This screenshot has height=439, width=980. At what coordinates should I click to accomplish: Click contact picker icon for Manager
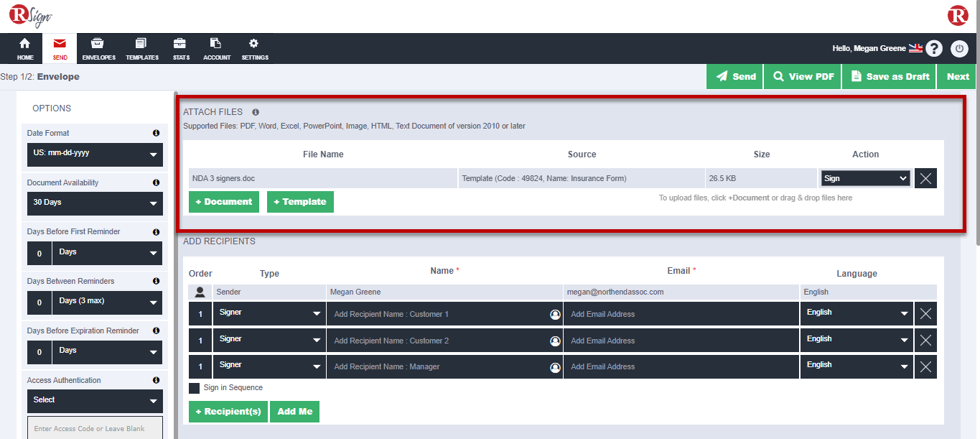tap(555, 367)
